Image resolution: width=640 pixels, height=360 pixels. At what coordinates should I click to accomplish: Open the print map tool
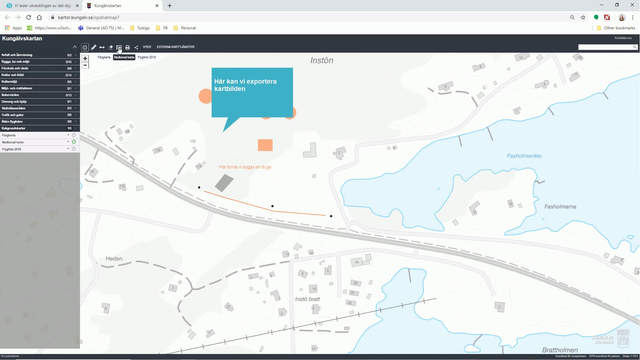click(x=127, y=47)
